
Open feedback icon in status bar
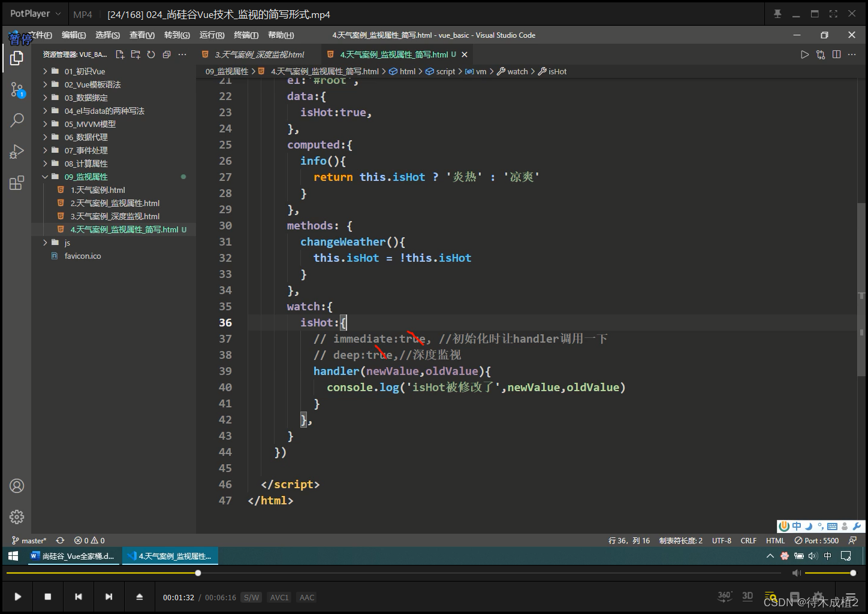pyautogui.click(x=852, y=540)
